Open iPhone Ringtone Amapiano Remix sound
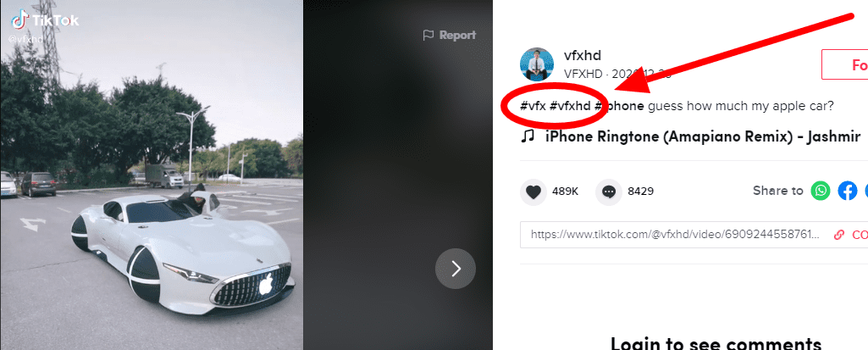The image size is (868, 350). tap(703, 136)
